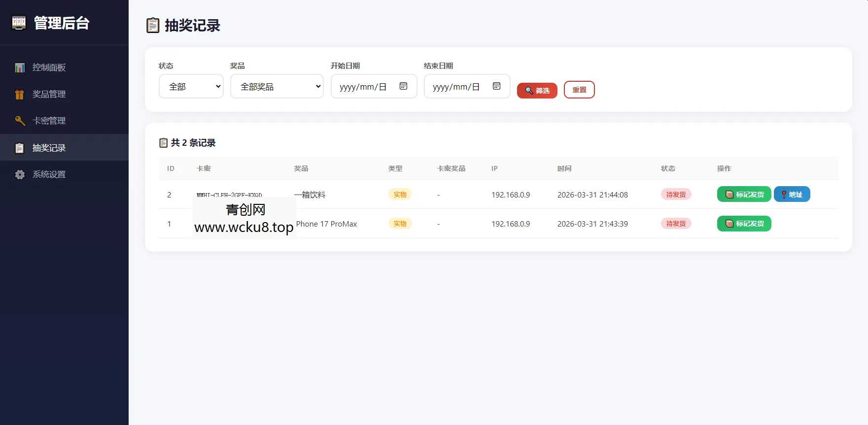Click the 状态 column header in the table
Viewport: 868px width, 425px height.
(x=668, y=168)
